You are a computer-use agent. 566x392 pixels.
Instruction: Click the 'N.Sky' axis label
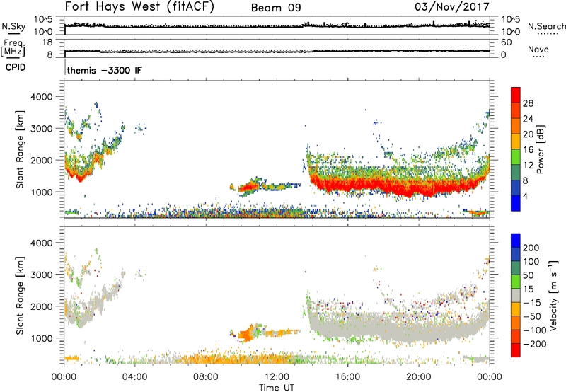point(13,26)
